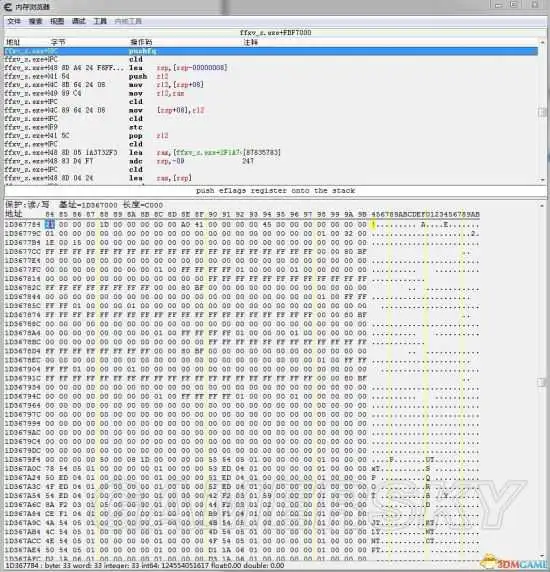
Task: Open the 视图 menu
Action: coord(57,21)
